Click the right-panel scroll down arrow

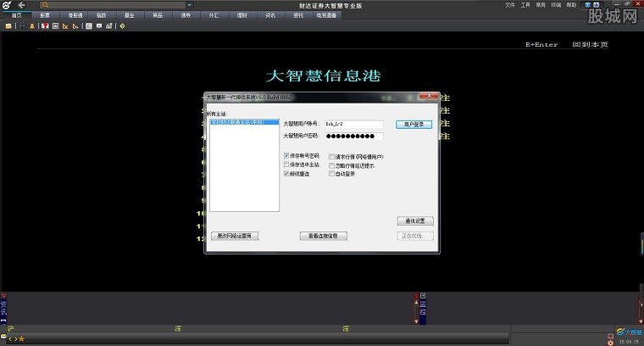tap(641, 321)
